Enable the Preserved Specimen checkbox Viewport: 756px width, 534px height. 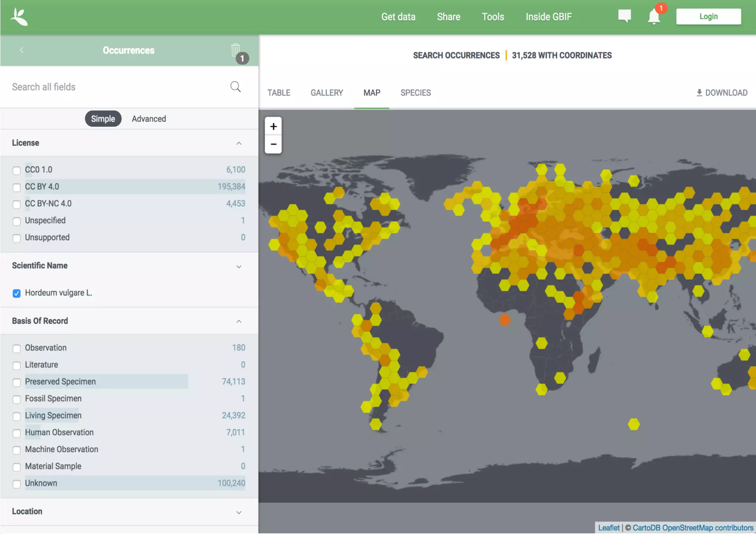coord(17,382)
